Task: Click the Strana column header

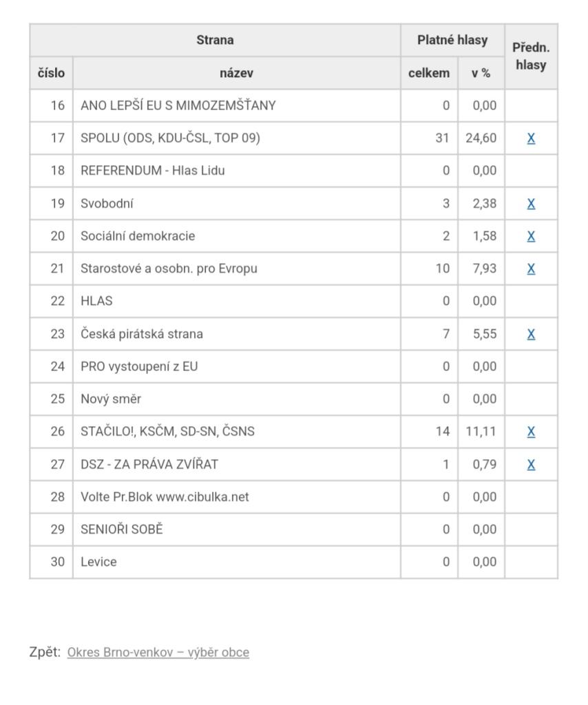Action: (x=215, y=40)
